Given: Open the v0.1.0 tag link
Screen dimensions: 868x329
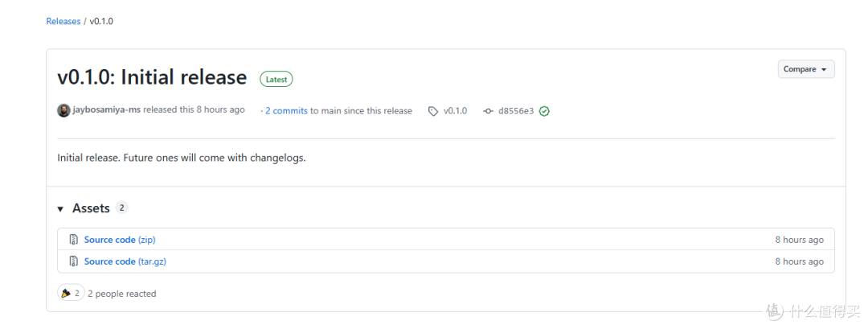Looking at the screenshot, I should pos(455,111).
